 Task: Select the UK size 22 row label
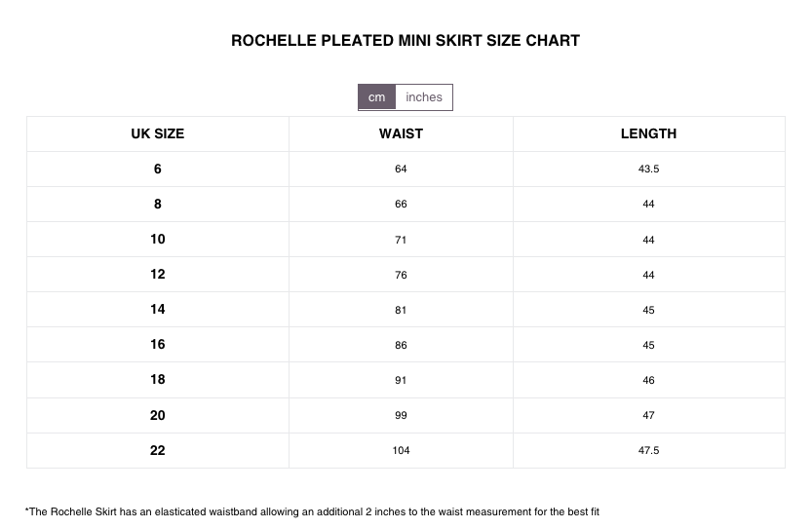[158, 450]
